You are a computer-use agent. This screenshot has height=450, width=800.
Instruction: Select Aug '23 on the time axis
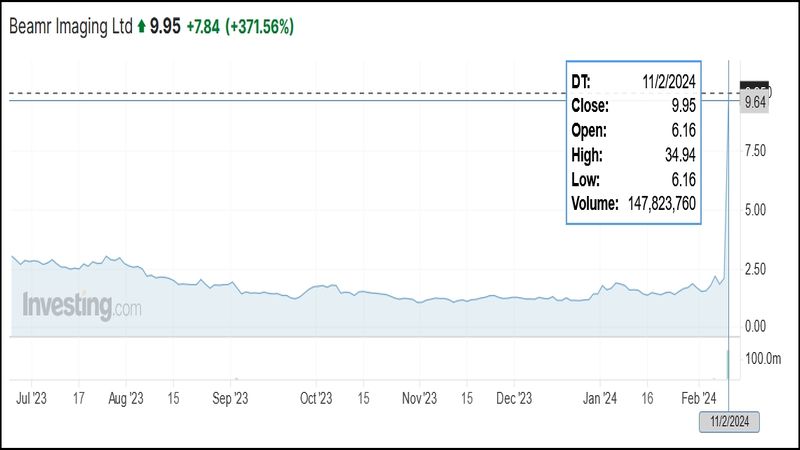click(125, 398)
